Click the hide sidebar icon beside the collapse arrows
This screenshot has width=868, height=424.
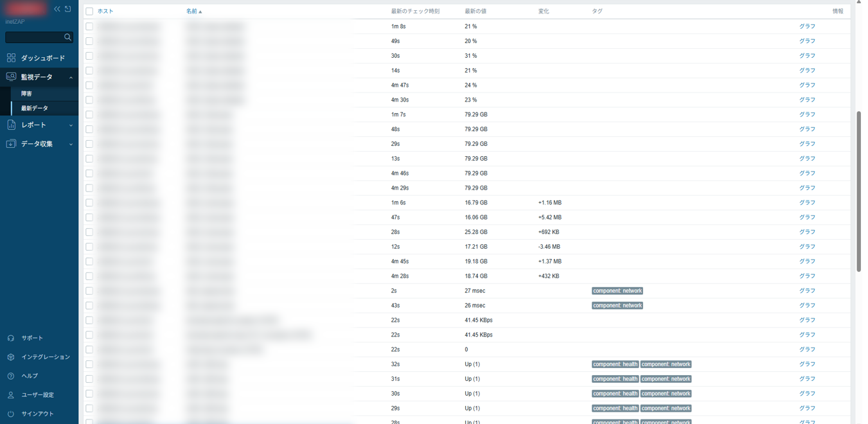(x=68, y=9)
